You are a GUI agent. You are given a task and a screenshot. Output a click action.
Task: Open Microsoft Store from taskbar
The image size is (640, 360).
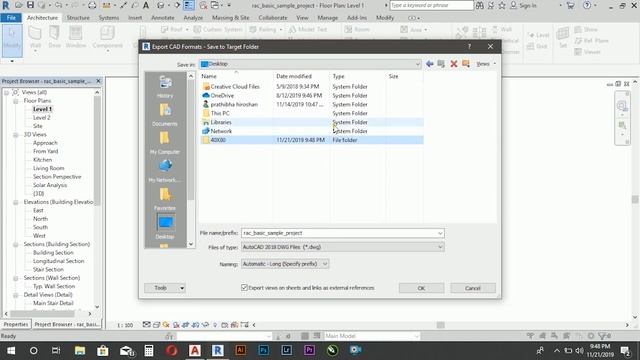(102, 351)
